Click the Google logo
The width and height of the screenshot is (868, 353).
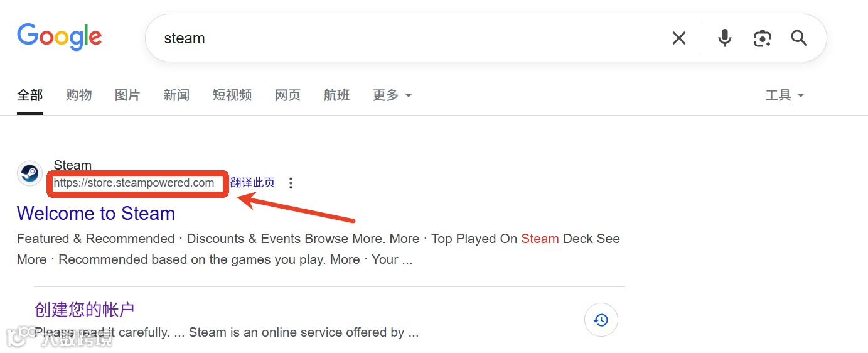(x=60, y=38)
